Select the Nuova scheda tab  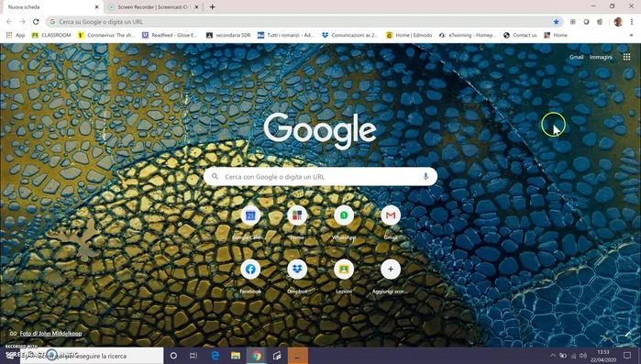[x=49, y=7]
